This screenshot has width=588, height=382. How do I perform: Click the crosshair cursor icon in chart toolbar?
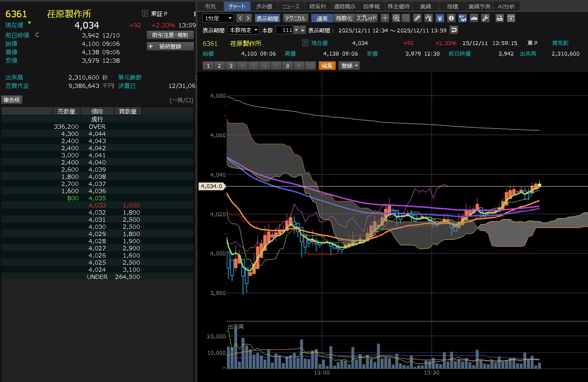(x=385, y=18)
